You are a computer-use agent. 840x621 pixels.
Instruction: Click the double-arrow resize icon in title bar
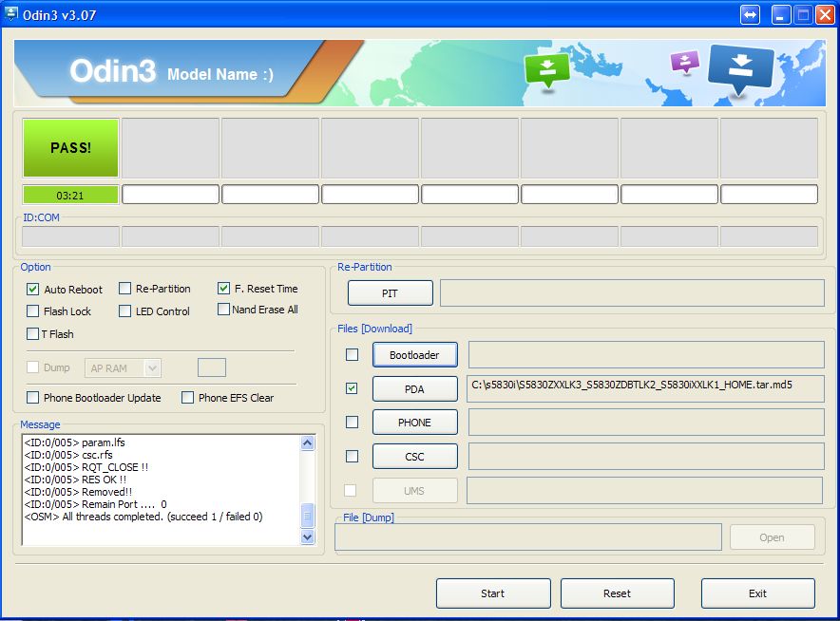[x=750, y=14]
